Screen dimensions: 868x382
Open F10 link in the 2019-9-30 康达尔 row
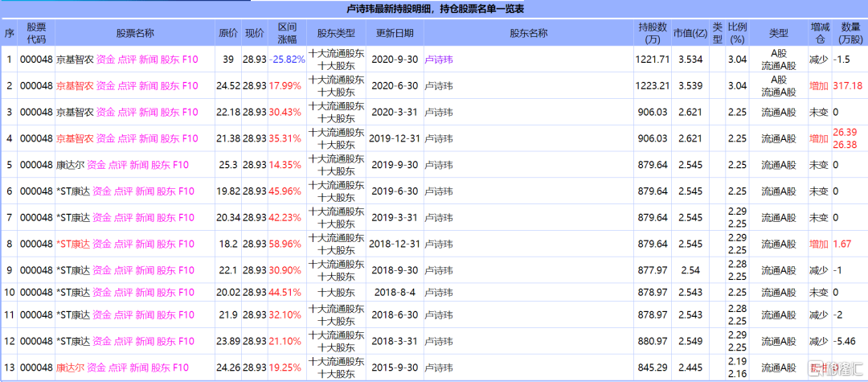point(181,165)
